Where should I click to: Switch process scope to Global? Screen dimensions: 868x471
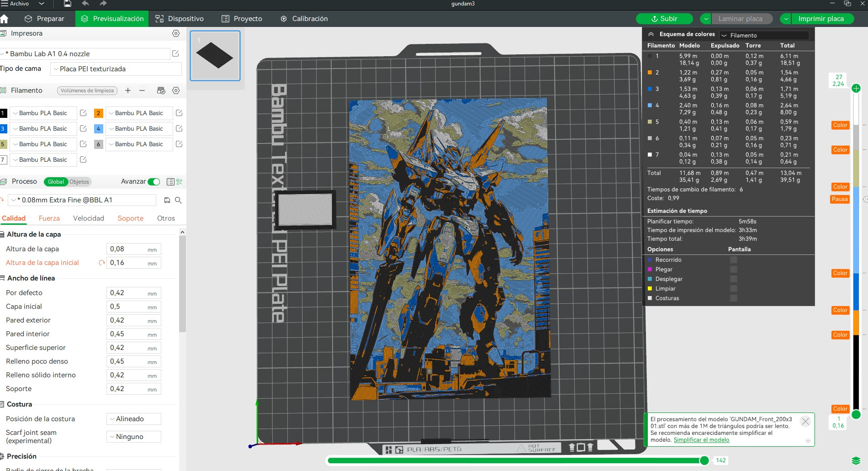[56, 182]
